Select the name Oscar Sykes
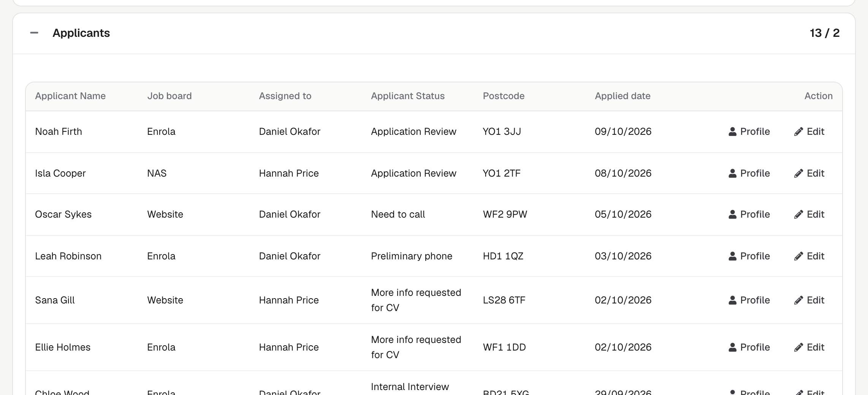The image size is (868, 395). (x=63, y=214)
